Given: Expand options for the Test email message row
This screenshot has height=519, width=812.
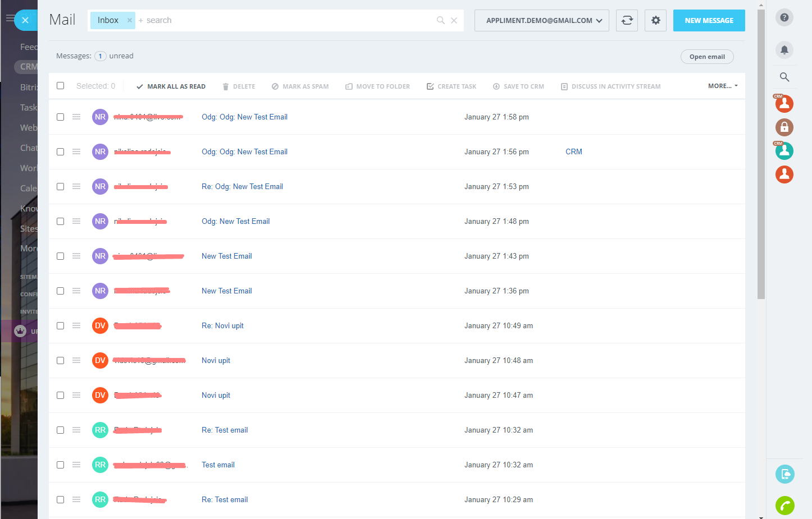Looking at the screenshot, I should tap(76, 465).
